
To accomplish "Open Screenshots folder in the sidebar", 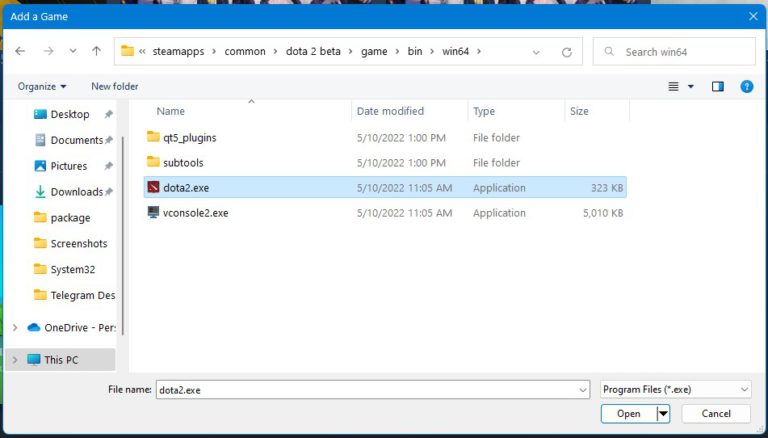I will point(79,243).
